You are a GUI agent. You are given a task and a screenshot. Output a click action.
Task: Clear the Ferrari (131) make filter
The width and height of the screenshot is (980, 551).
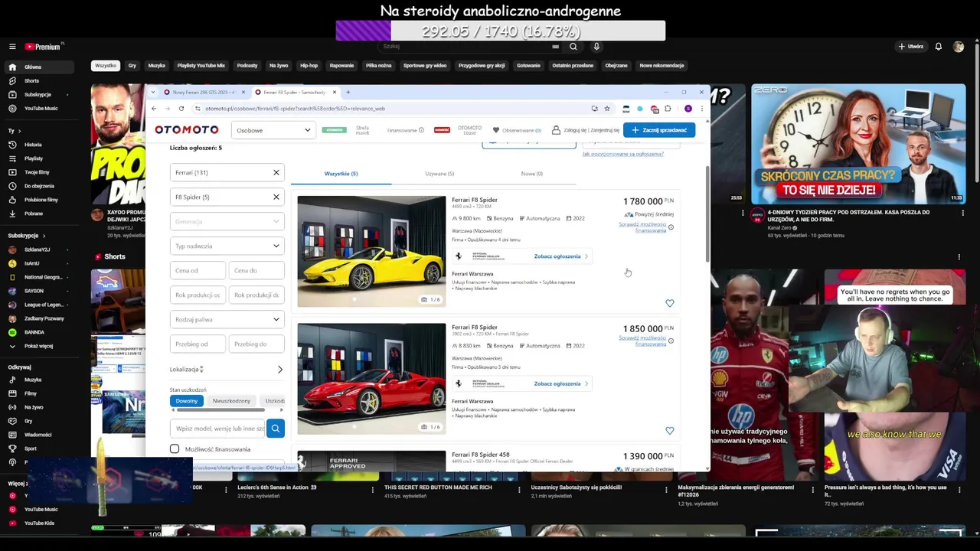276,173
